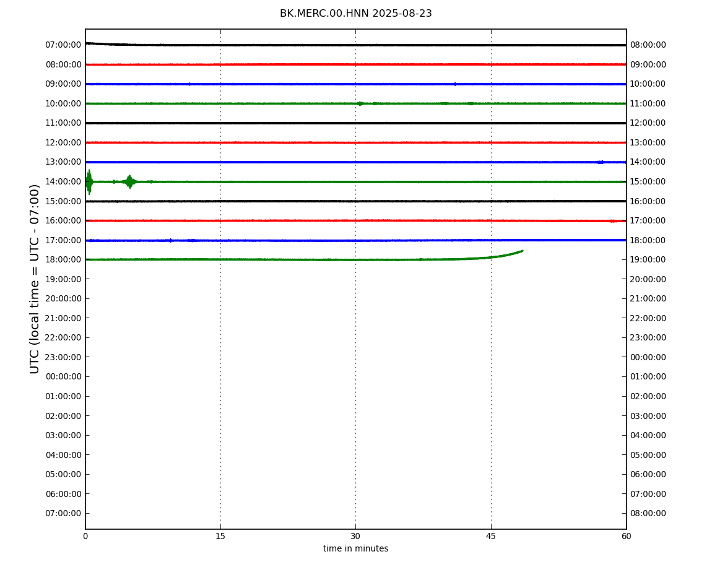This screenshot has width=712, height=588.
Task: Click the right-axis label 17:00:00
Action: click(x=648, y=221)
